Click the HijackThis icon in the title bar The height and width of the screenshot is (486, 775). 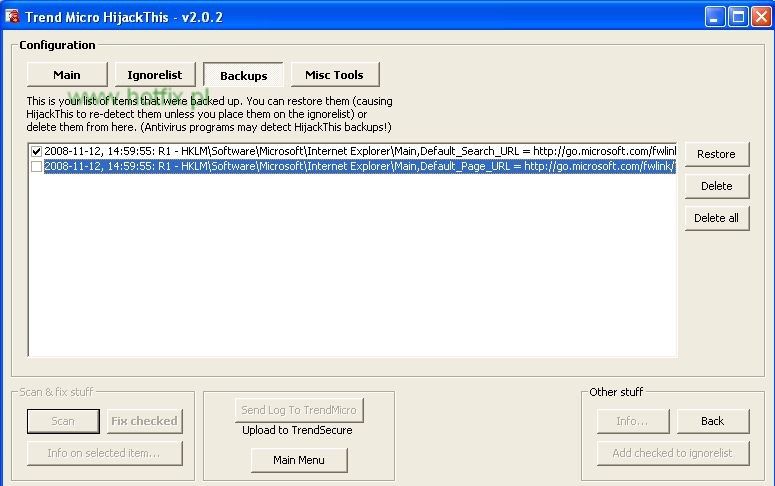13,17
